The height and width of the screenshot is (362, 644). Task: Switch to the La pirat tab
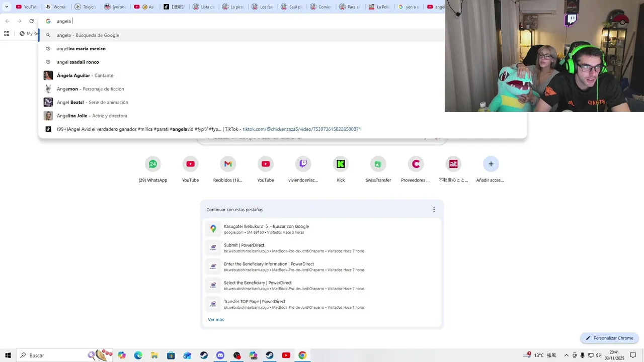click(232, 7)
